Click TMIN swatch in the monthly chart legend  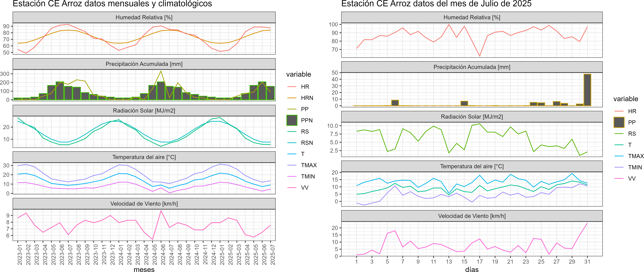click(292, 177)
